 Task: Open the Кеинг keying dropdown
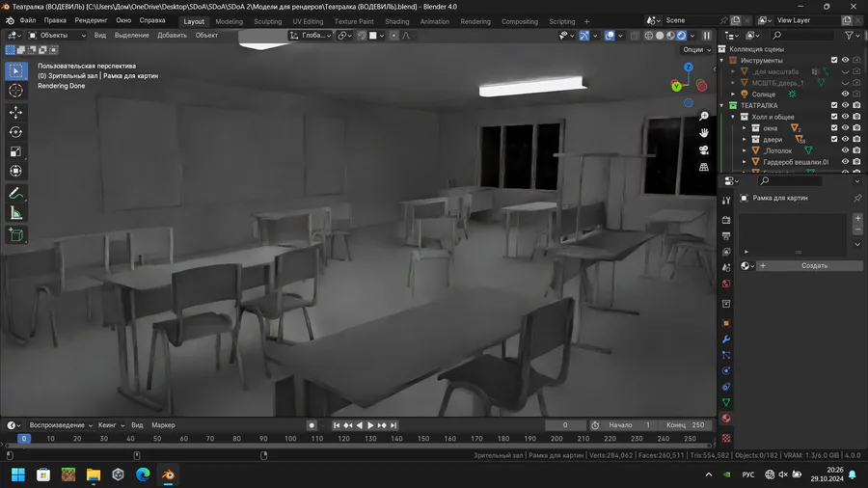[111, 425]
